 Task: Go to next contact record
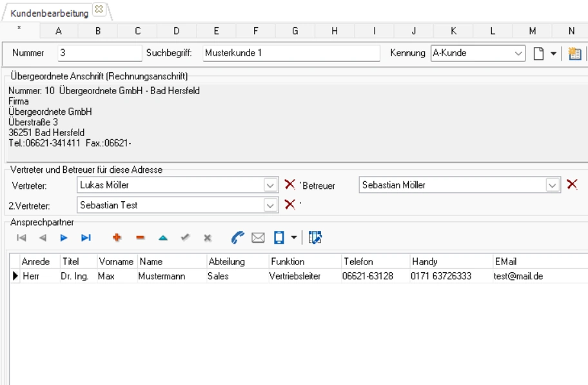click(x=64, y=237)
